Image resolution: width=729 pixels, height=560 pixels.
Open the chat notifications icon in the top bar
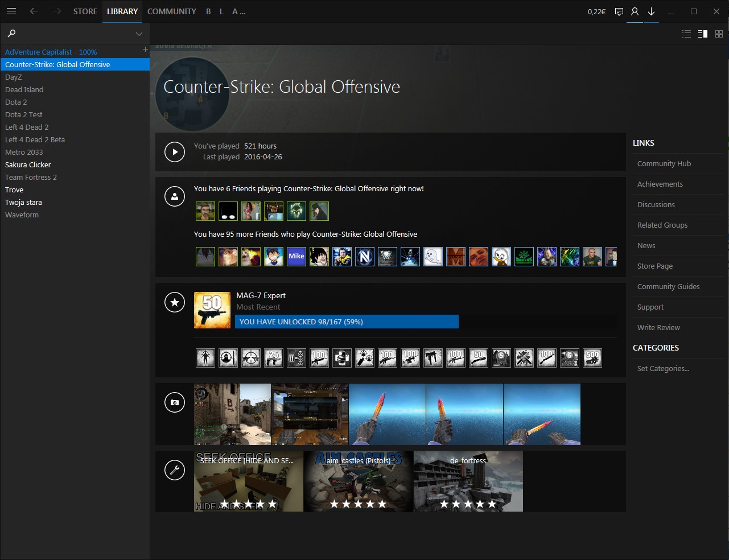[619, 11]
